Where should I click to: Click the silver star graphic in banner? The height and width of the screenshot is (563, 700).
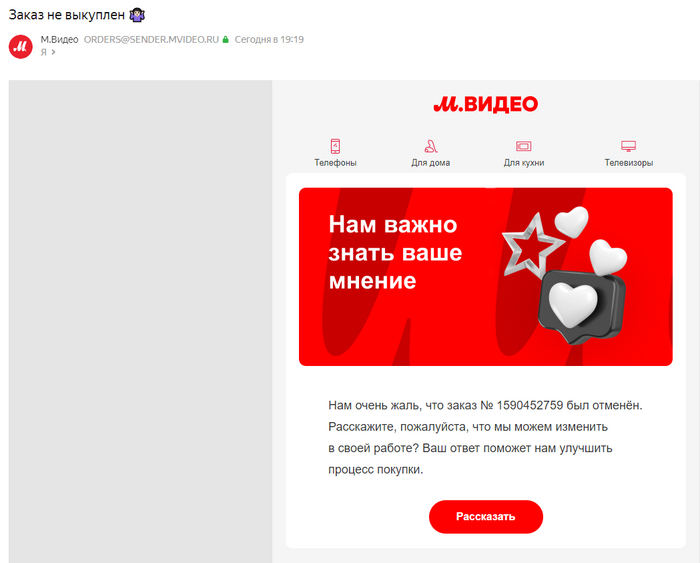[x=532, y=244]
